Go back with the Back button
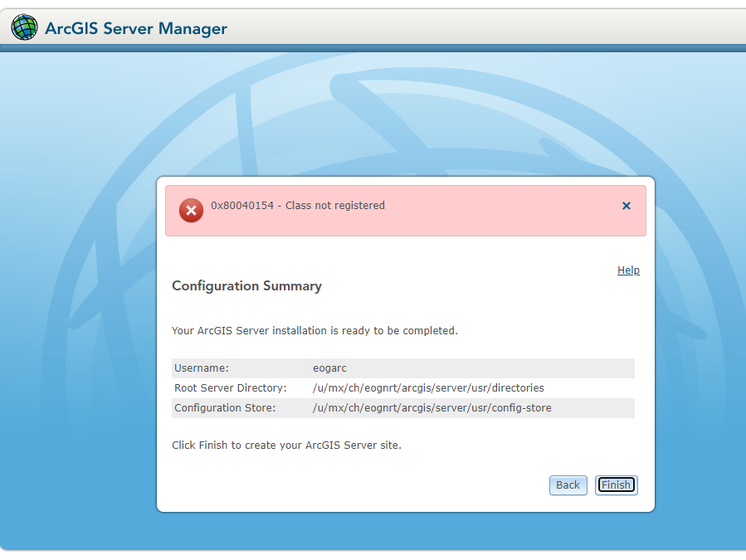 (x=568, y=485)
